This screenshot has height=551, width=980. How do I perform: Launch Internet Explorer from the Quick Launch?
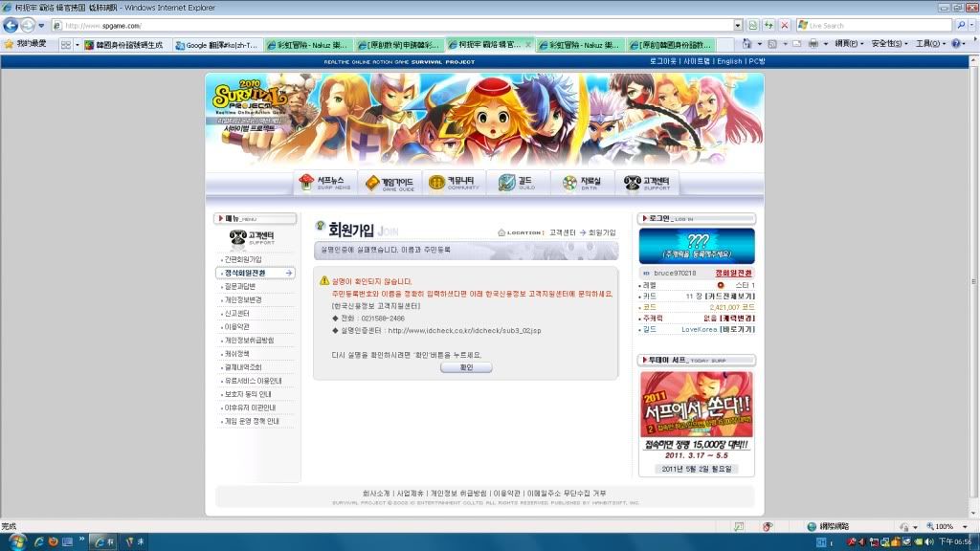coord(38,541)
